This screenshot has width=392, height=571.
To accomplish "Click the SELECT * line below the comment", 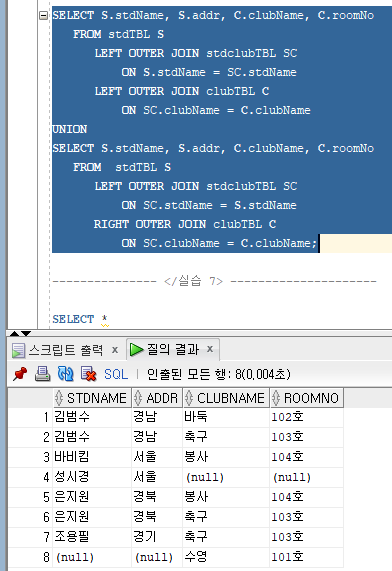I will pyautogui.click(x=80, y=319).
